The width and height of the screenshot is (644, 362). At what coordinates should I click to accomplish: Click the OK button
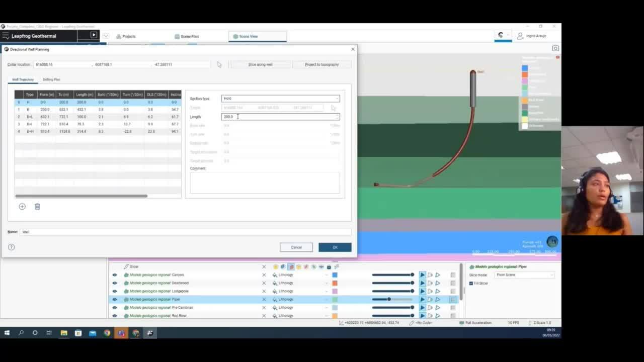click(x=335, y=247)
